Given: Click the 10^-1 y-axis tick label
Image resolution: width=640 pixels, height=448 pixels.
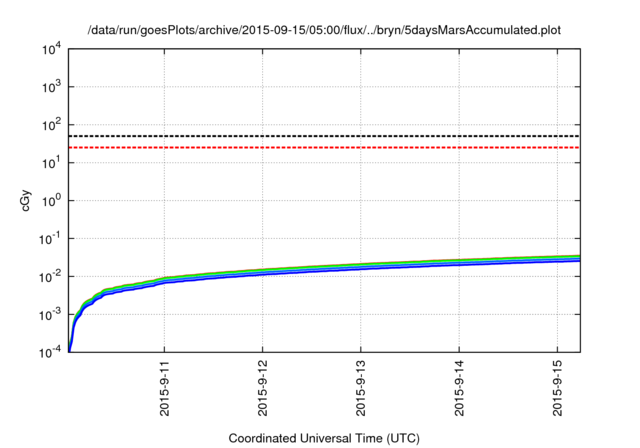Looking at the screenshot, I should click(x=51, y=239).
